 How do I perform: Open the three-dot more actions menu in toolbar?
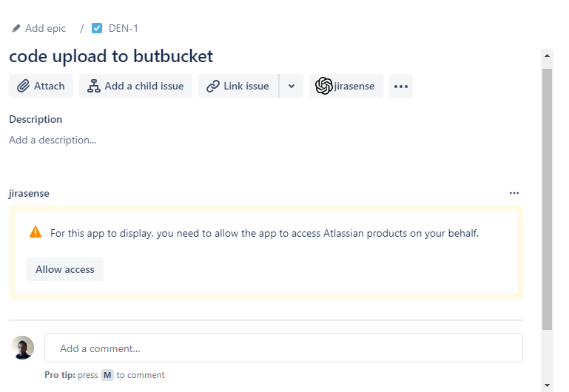point(401,86)
